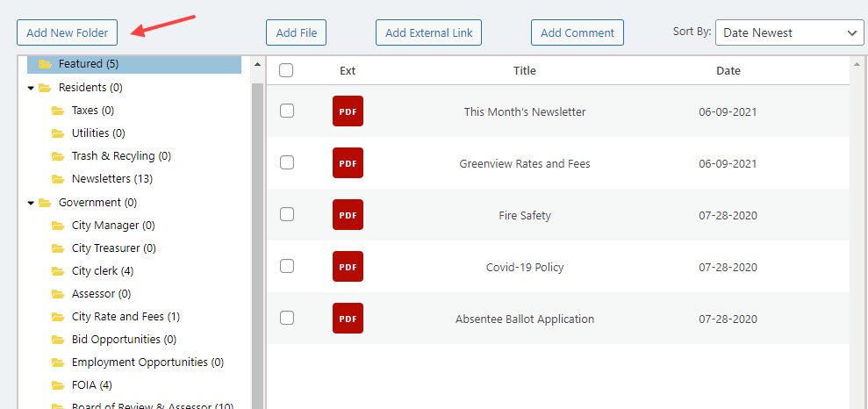
Task: Select the Newsletters folder icon
Action: [x=58, y=179]
